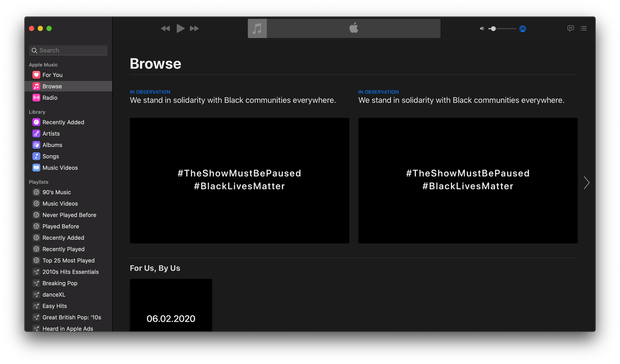Open Breaking Pop playlist

pyautogui.click(x=68, y=283)
